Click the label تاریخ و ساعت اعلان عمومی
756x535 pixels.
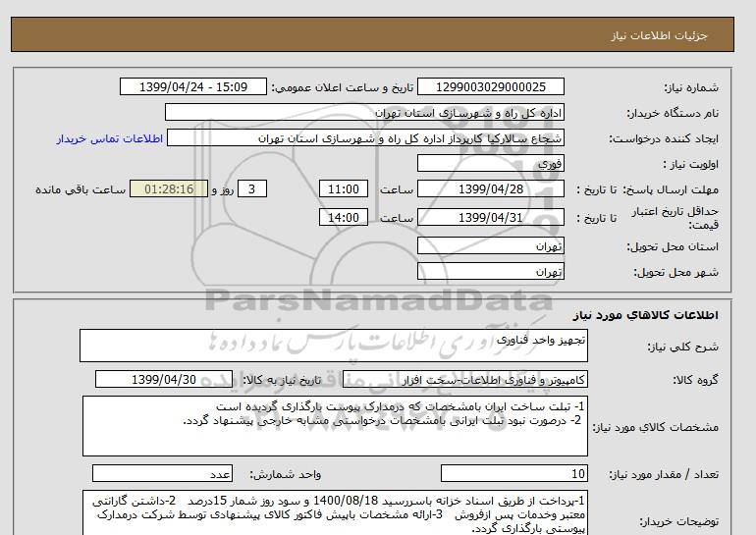click(343, 87)
